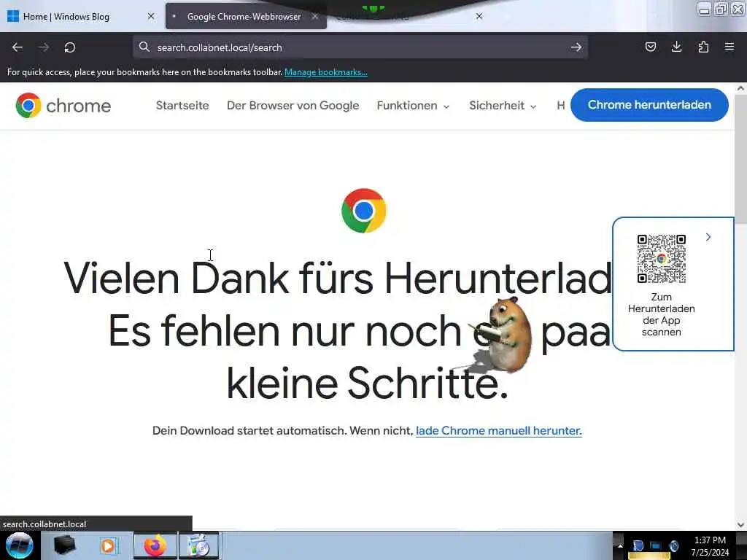The height and width of the screenshot is (560, 747).
Task: Close the Windows Blog tab
Action: [x=151, y=16]
